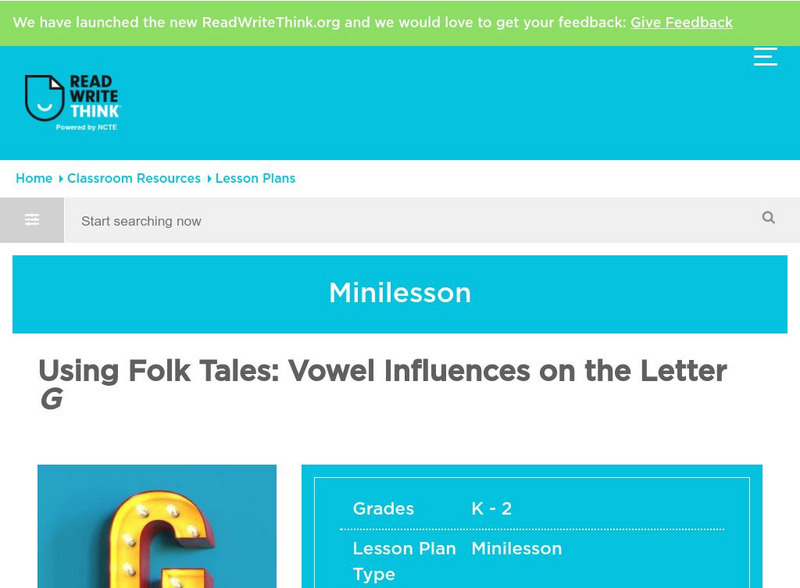Click the Minilesson banner heading
The height and width of the screenshot is (588, 800).
(x=400, y=293)
